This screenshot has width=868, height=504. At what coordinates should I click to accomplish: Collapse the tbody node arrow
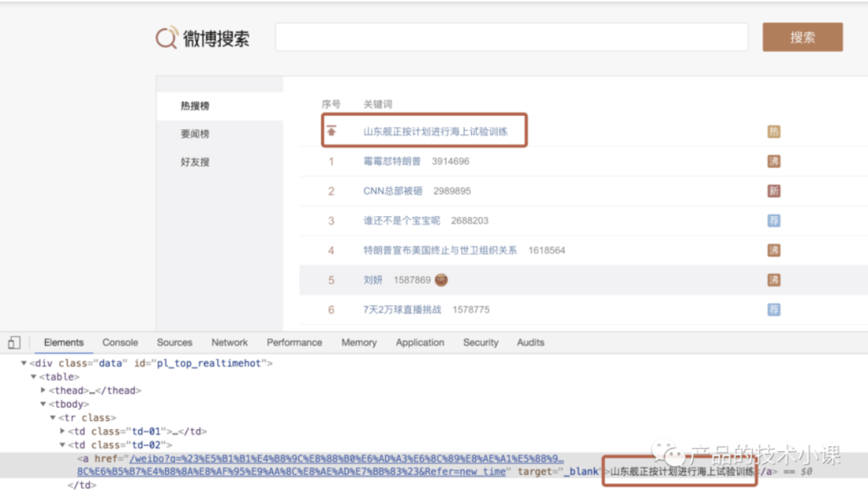tap(43, 404)
